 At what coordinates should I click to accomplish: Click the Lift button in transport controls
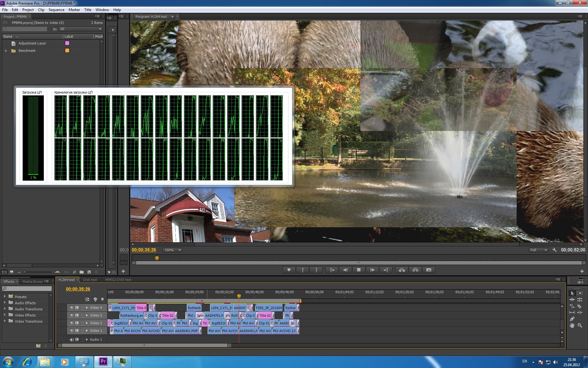pyautogui.click(x=402, y=270)
